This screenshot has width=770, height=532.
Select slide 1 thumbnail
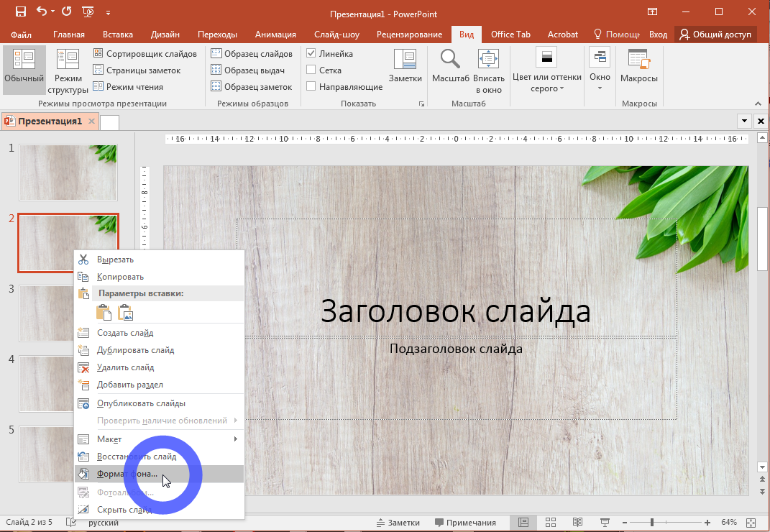click(x=68, y=173)
